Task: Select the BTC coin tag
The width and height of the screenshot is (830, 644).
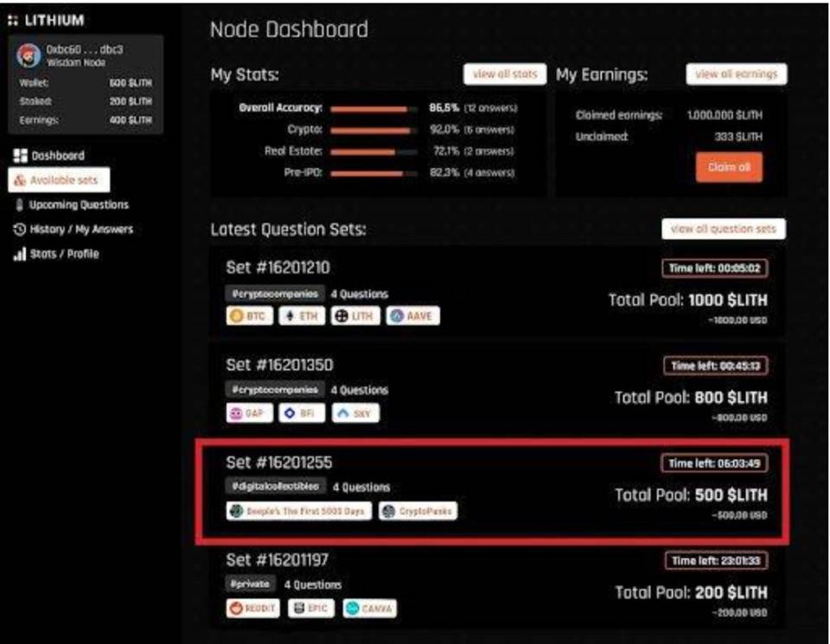Action: pyautogui.click(x=250, y=316)
